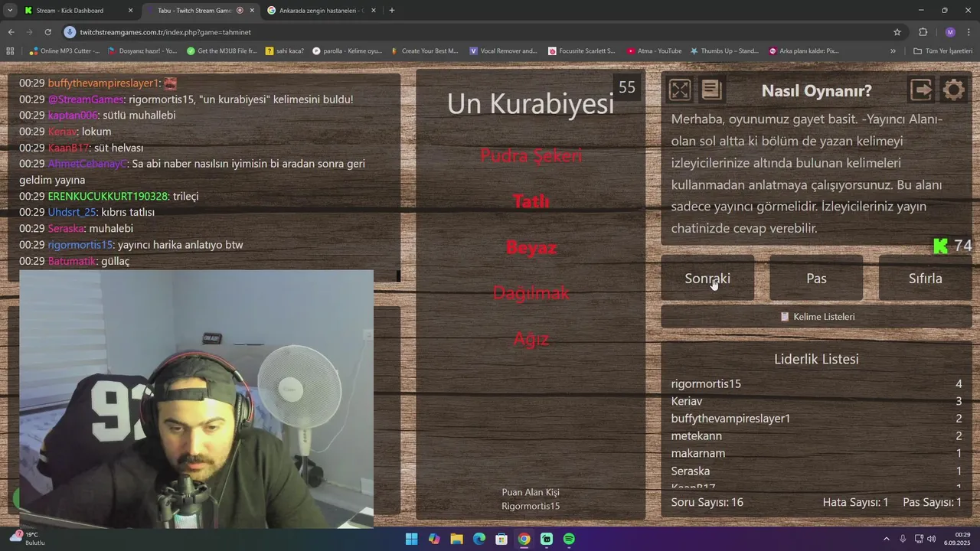980x551 pixels.
Task: Click chat username Batumatik
Action: click(x=72, y=261)
